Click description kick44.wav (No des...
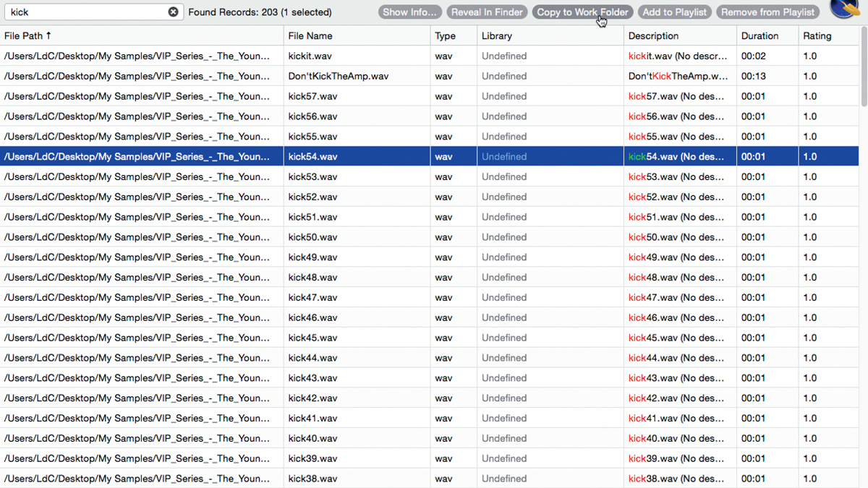Screen dimensions: 868x488 point(676,358)
